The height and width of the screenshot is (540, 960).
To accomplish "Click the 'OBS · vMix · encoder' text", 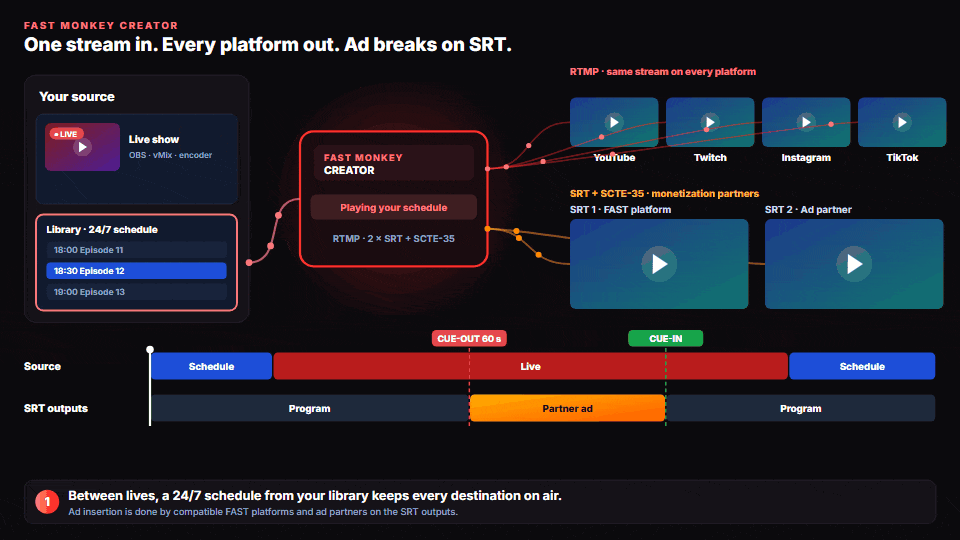I will [170, 155].
